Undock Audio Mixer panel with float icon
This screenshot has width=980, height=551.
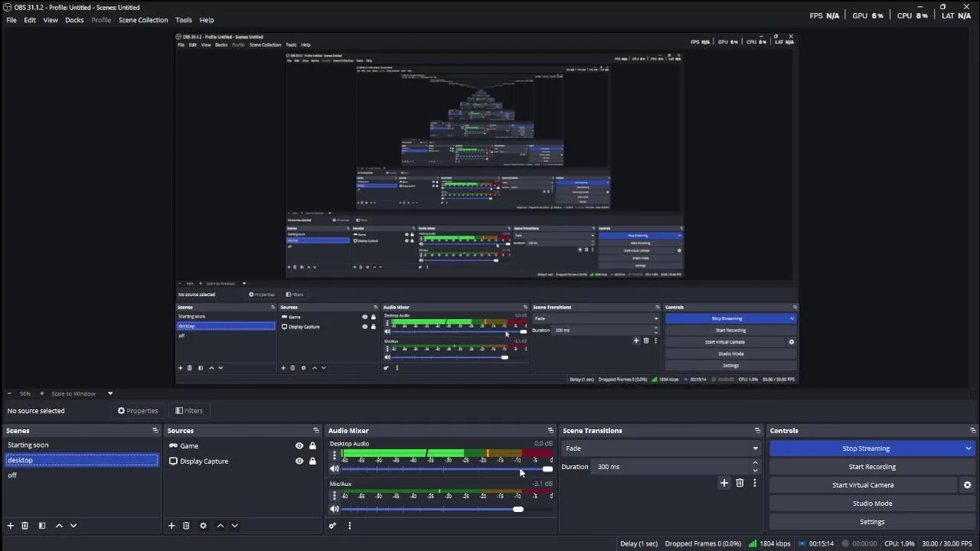[550, 431]
